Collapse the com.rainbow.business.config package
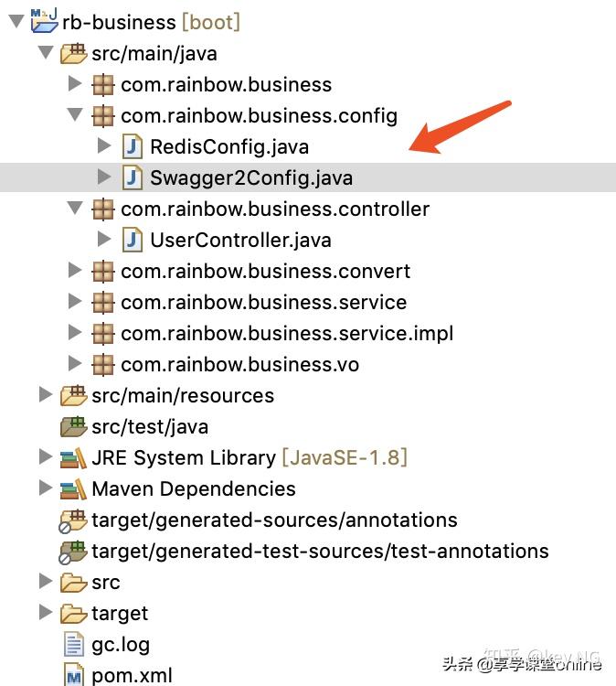616x686 pixels. 75,114
